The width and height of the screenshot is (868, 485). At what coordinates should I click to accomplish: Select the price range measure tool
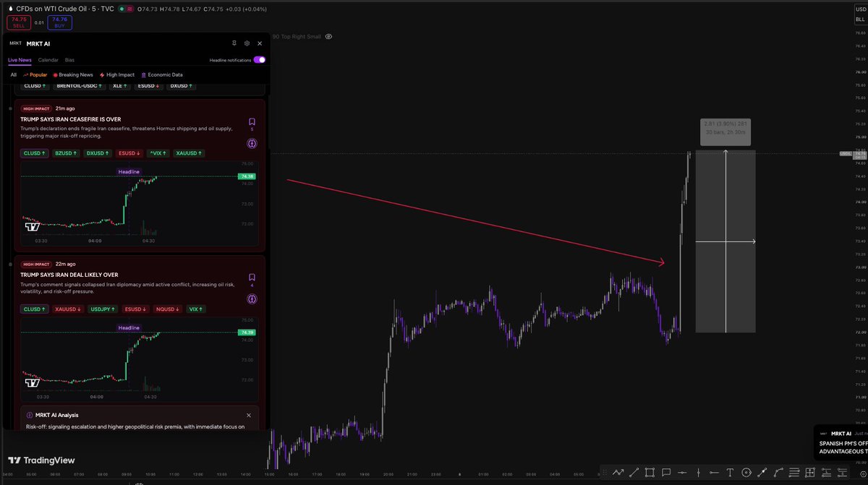coord(810,473)
